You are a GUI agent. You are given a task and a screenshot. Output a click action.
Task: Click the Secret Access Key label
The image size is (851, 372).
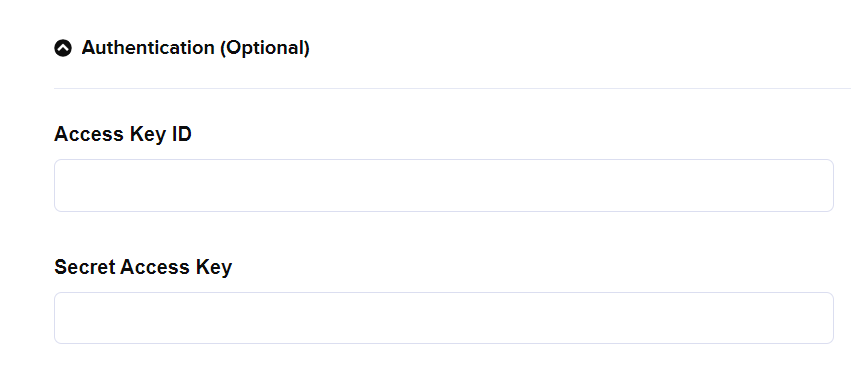[143, 267]
